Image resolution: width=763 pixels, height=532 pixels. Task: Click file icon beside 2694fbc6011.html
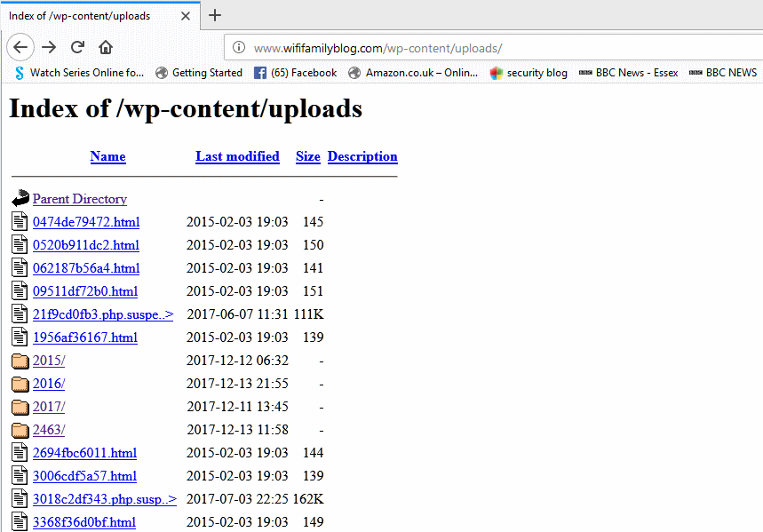click(20, 453)
